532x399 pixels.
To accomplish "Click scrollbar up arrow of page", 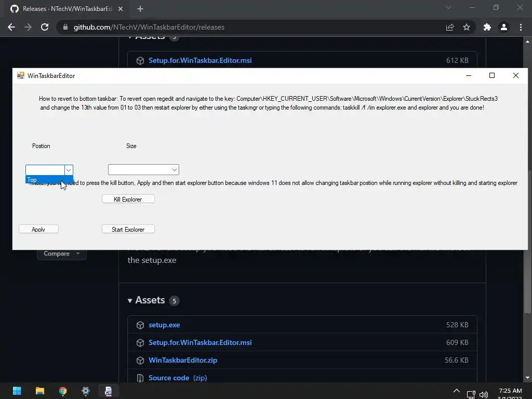I will [x=528, y=42].
